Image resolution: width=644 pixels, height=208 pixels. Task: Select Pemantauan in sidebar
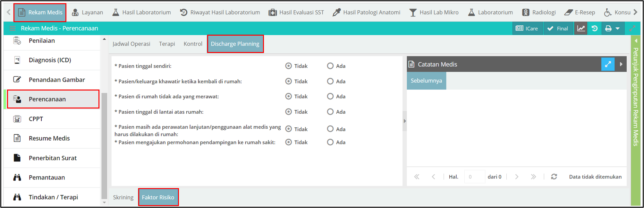52,178
